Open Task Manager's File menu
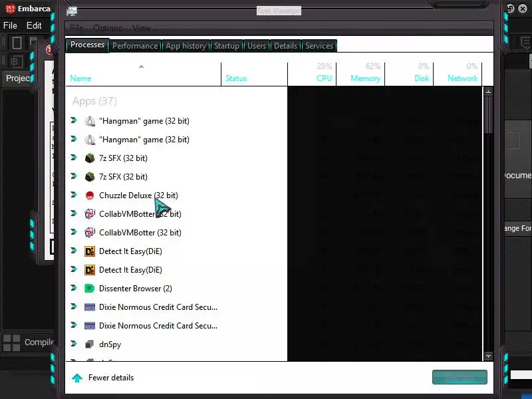This screenshot has height=399, width=532. click(76, 28)
